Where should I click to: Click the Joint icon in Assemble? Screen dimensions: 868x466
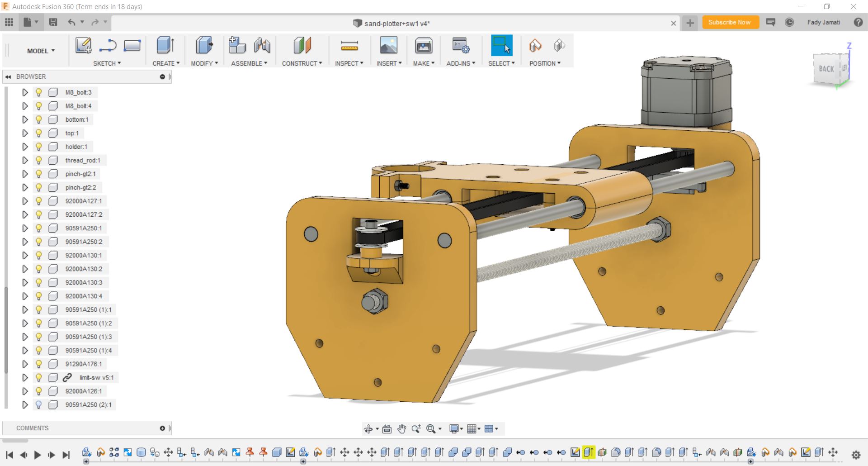262,46
